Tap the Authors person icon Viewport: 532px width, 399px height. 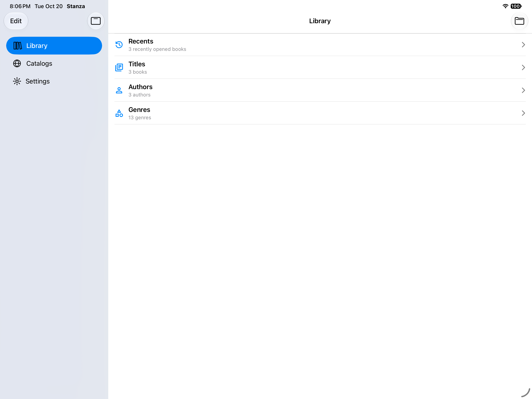(x=119, y=90)
